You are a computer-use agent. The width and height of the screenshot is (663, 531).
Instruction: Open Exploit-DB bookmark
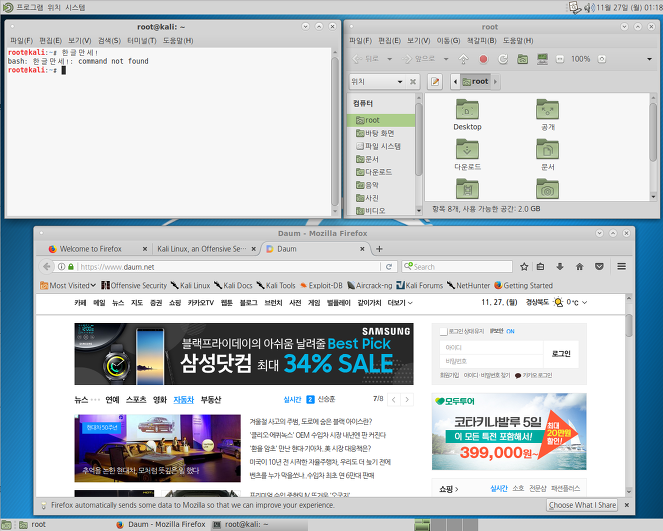coord(321,285)
